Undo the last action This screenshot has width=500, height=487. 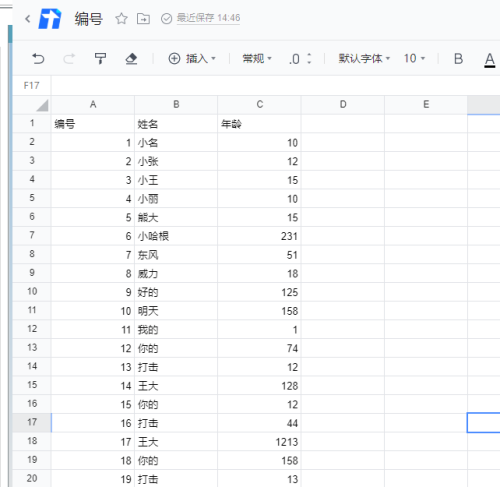click(38, 59)
